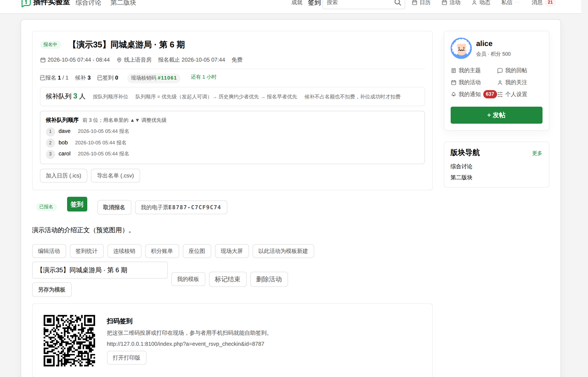Focus the template name input field
Image resolution: width=588 pixels, height=377 pixels.
(100, 270)
